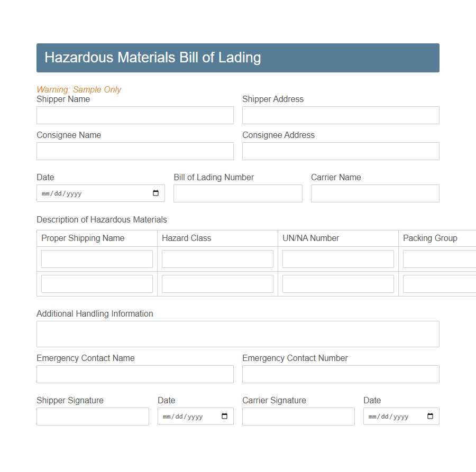This screenshot has height=472, width=476.
Task: Select the Emergency Contact Number field
Action: tap(341, 374)
